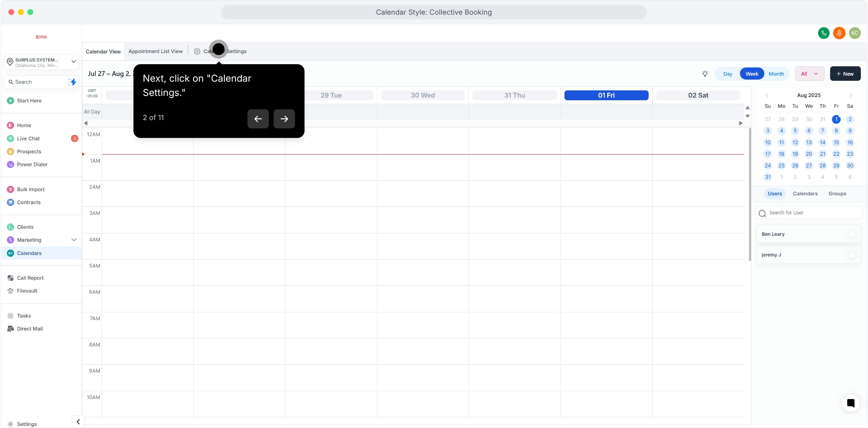Go to next tutorial step arrow
Image resolution: width=868 pixels, height=428 pixels.
[x=284, y=119]
